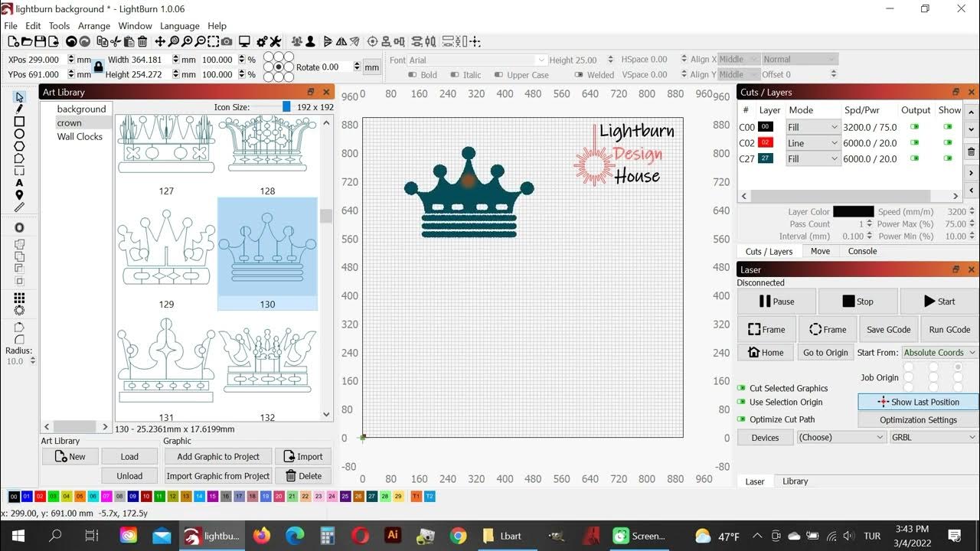This screenshot has width=980, height=551.
Task: Pick red color 02 from palette
Action: pyautogui.click(x=40, y=497)
